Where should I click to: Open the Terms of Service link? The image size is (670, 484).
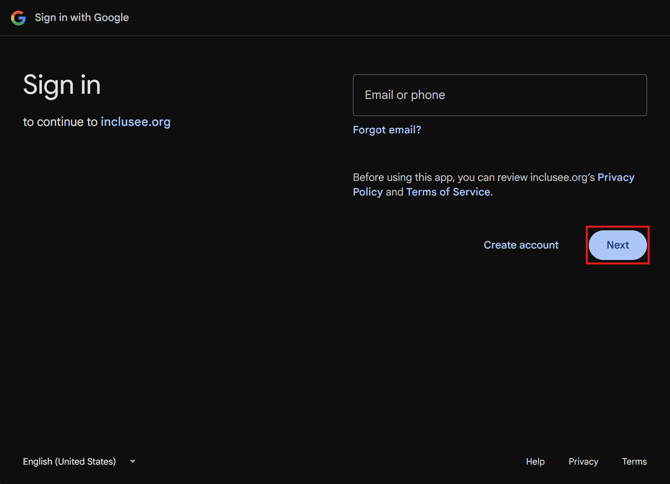coord(448,192)
